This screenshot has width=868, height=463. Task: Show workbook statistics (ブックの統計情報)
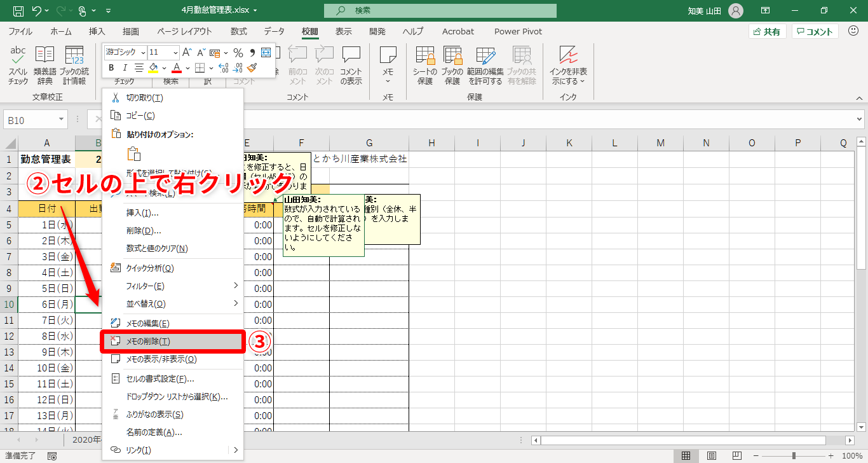[74, 67]
